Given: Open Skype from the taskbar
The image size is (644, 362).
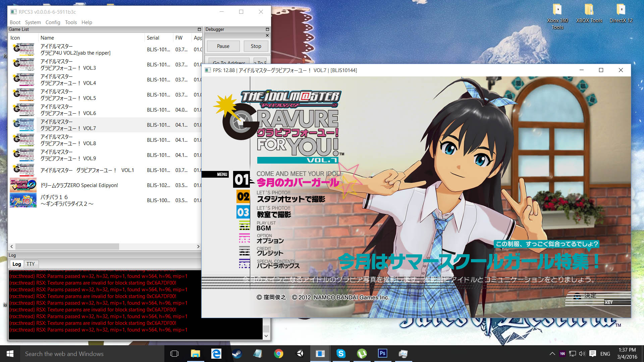Looking at the screenshot, I should click(341, 354).
